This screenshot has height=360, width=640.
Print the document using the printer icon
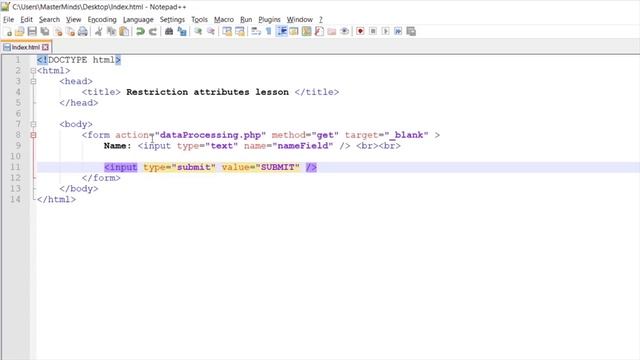point(83,31)
